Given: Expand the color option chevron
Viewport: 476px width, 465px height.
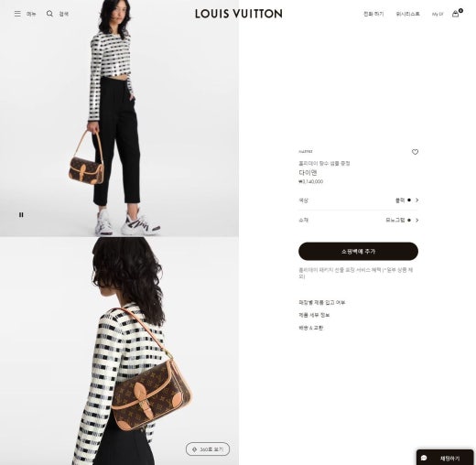Looking at the screenshot, I should 416,200.
